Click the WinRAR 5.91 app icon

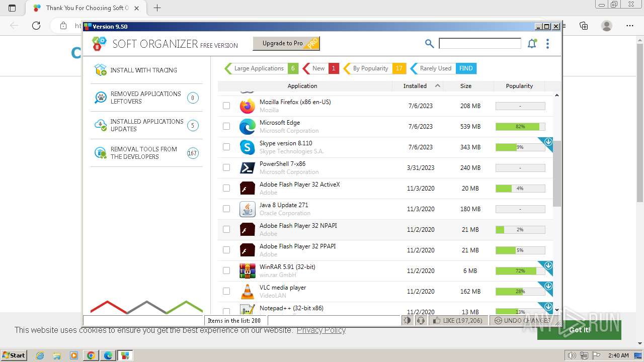point(247,271)
